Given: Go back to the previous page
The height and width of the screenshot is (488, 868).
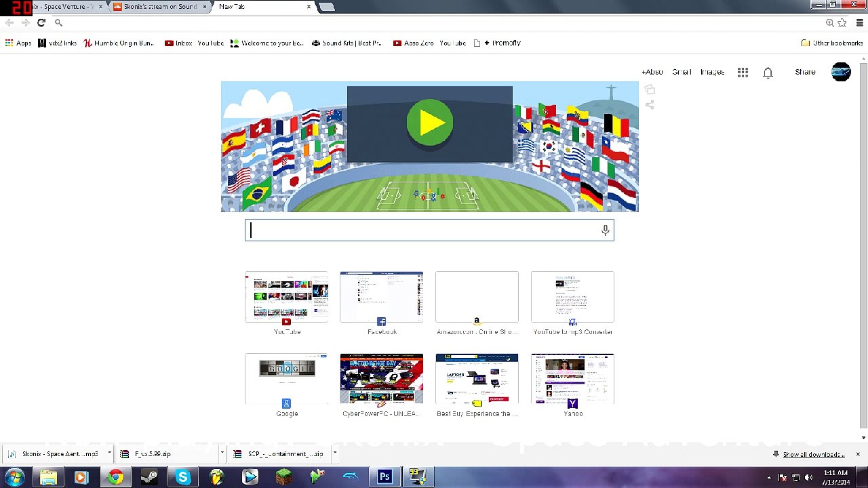Looking at the screenshot, I should point(9,22).
